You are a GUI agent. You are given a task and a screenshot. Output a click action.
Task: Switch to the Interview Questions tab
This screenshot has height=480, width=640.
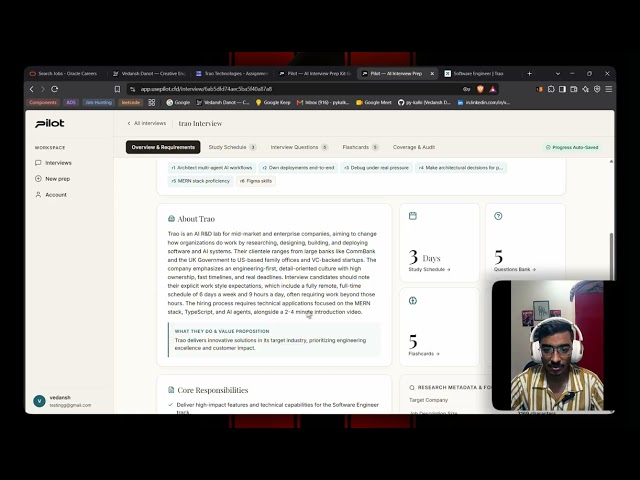(299, 147)
